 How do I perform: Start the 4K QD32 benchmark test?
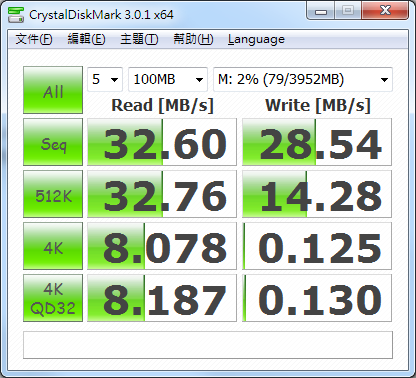click(53, 298)
